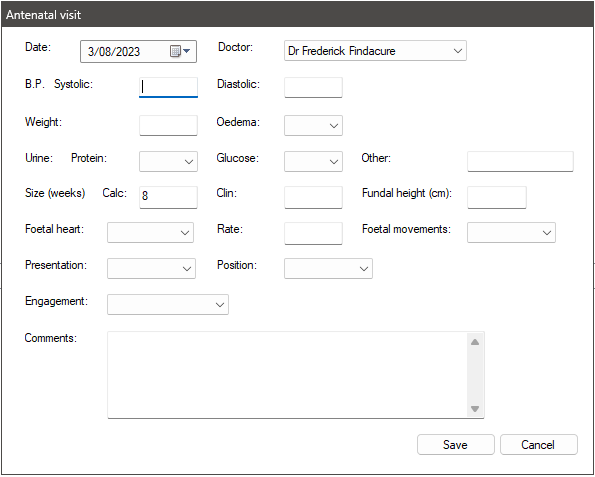
Task: Select the Weight input box
Action: (168, 125)
